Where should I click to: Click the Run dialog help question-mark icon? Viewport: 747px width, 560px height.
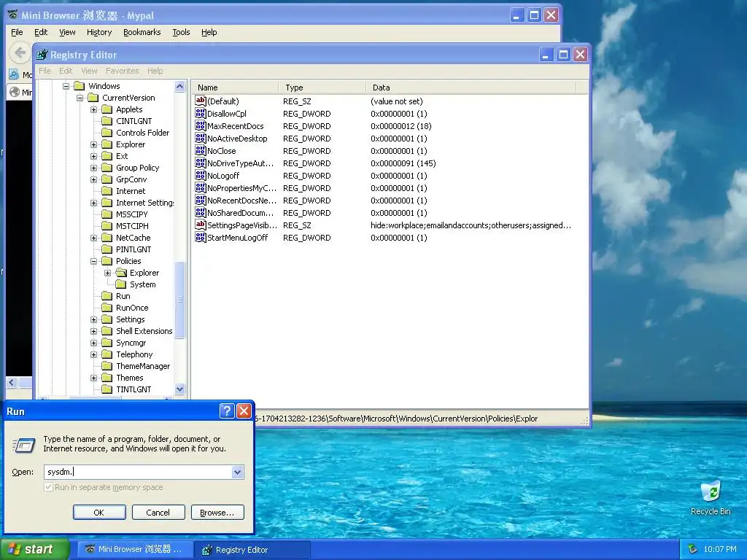coord(227,411)
